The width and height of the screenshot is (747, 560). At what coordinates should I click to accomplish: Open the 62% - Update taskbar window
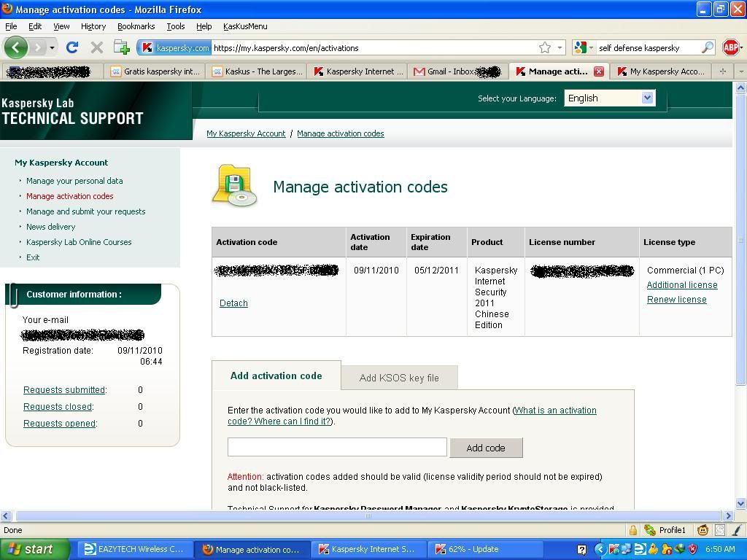(484, 549)
